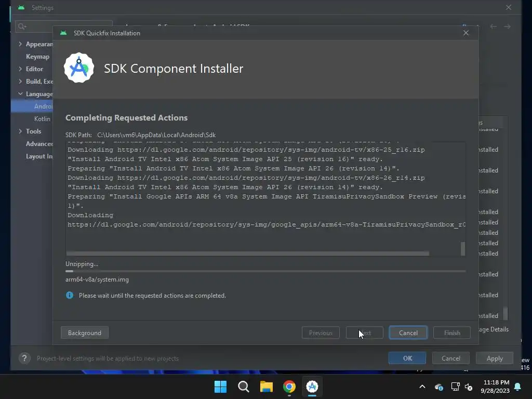
Task: Click the Previous button in the installer
Action: tap(321, 333)
